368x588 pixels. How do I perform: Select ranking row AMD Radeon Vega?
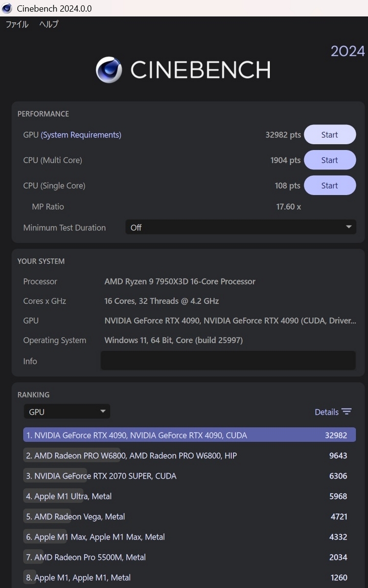point(189,516)
